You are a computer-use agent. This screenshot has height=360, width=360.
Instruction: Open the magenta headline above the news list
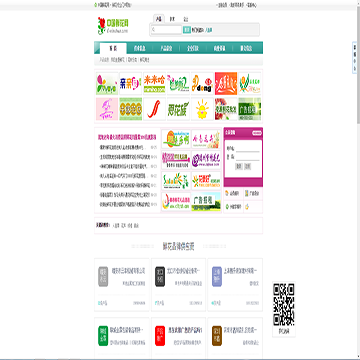point(127,137)
